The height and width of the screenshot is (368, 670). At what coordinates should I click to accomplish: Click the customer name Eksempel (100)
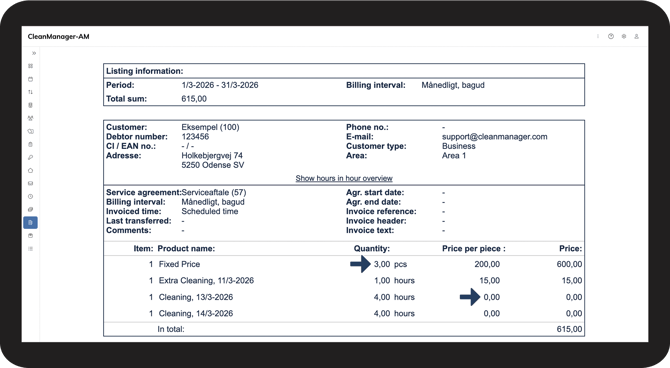pyautogui.click(x=210, y=127)
